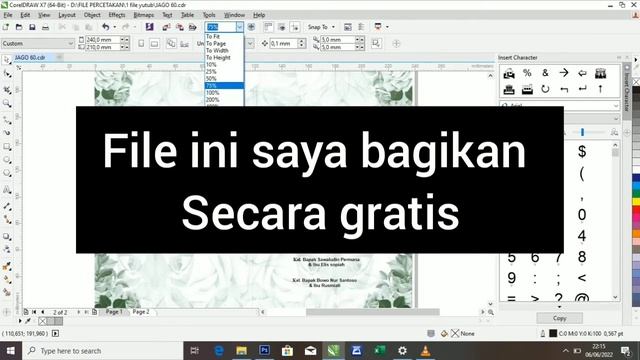Click the Print icon in the toolbar
Image resolution: width=640 pixels, height=360 pixels.
click(x=45, y=27)
